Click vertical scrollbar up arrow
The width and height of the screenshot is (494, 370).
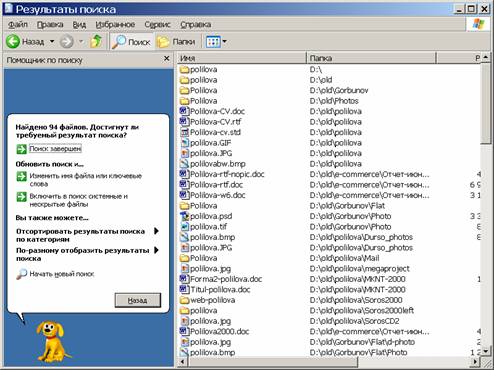pyautogui.click(x=486, y=57)
